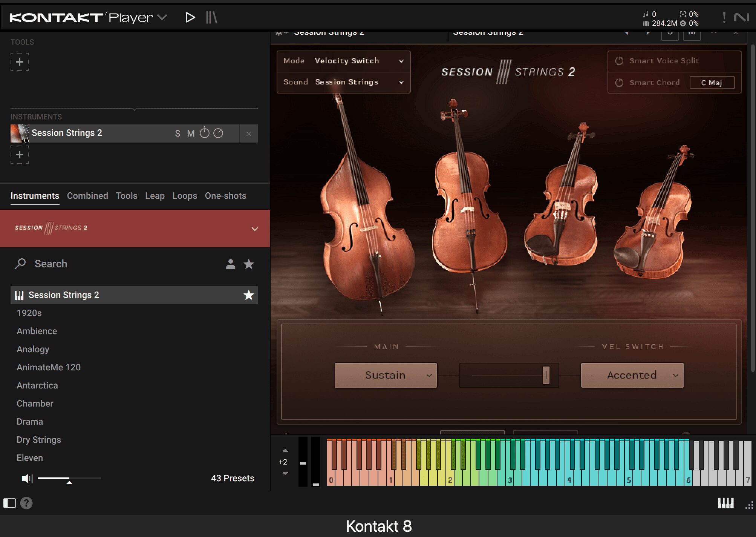Open the library browser icon in header
The image size is (756, 537).
pos(211,17)
